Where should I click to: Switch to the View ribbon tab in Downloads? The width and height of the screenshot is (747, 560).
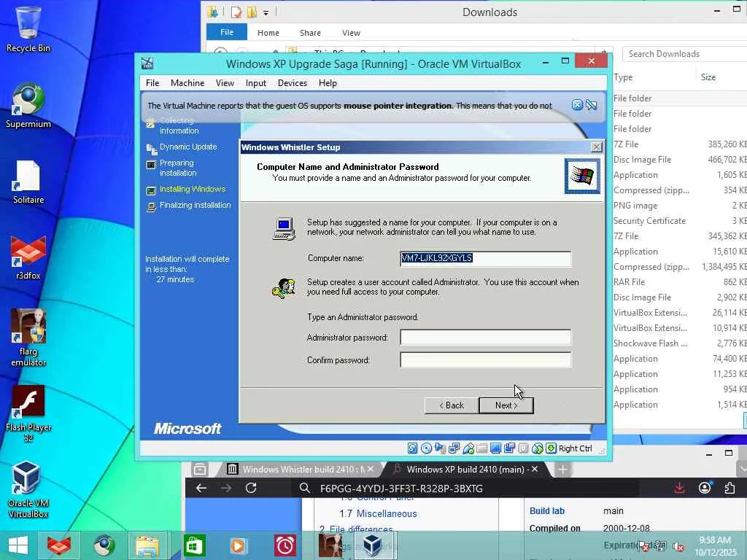[351, 33]
